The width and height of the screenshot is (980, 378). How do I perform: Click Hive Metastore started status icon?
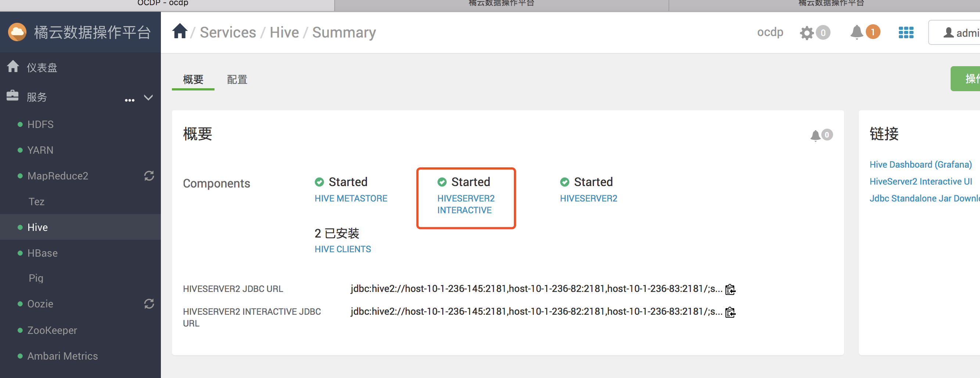point(319,182)
